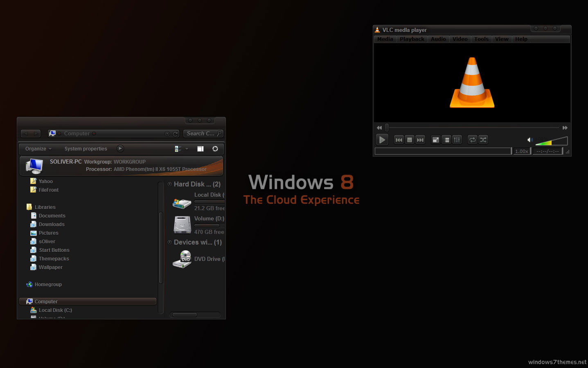
Task: Skip to next track in VLC
Action: coord(420,140)
